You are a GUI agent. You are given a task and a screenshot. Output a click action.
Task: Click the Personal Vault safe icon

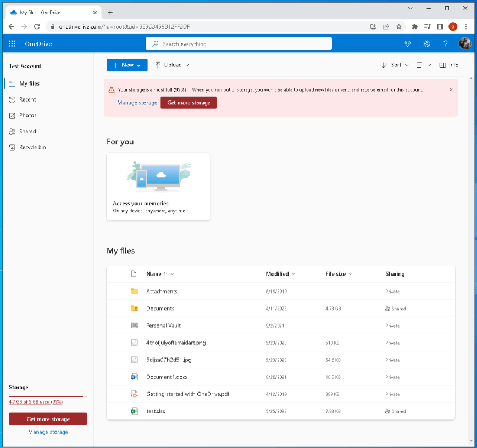tap(134, 326)
